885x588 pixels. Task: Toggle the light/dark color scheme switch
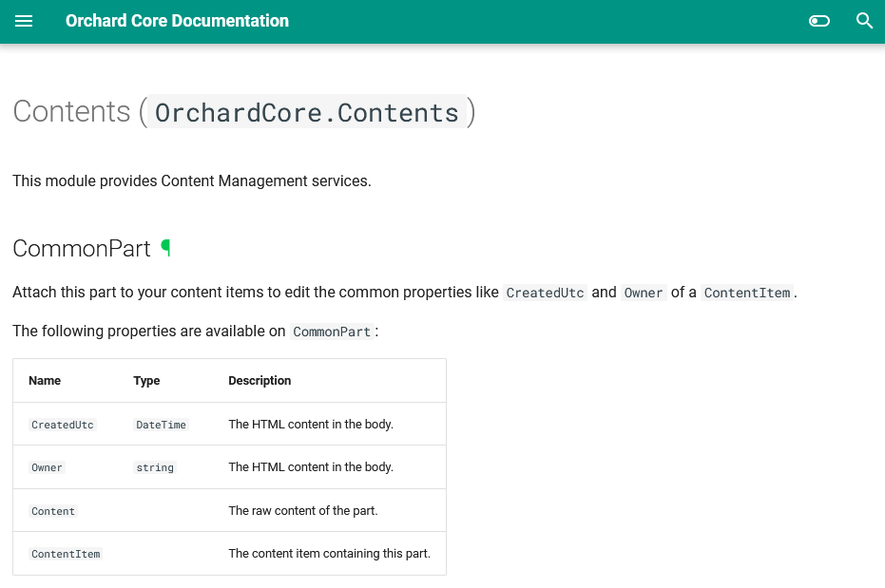click(819, 22)
